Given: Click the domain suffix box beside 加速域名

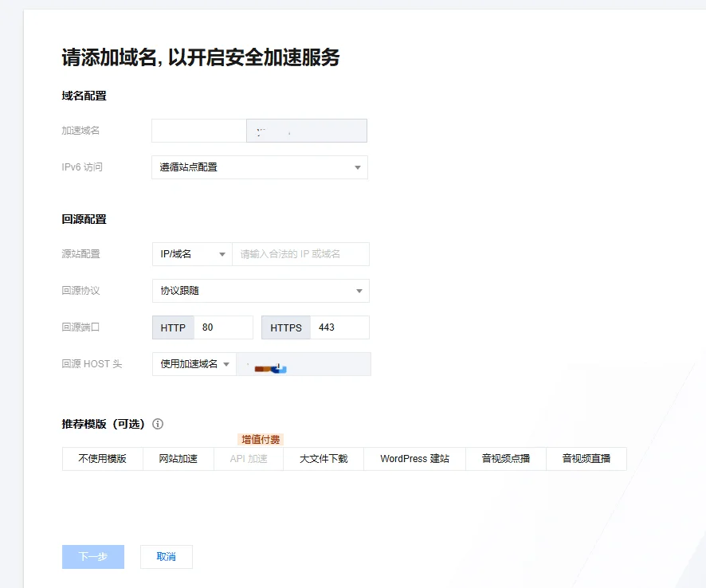Looking at the screenshot, I should [307, 131].
